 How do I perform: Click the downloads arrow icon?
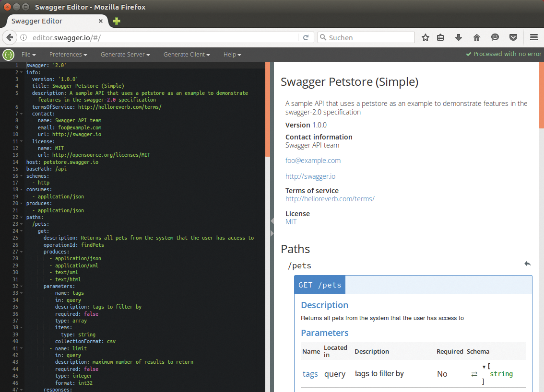[x=458, y=37]
